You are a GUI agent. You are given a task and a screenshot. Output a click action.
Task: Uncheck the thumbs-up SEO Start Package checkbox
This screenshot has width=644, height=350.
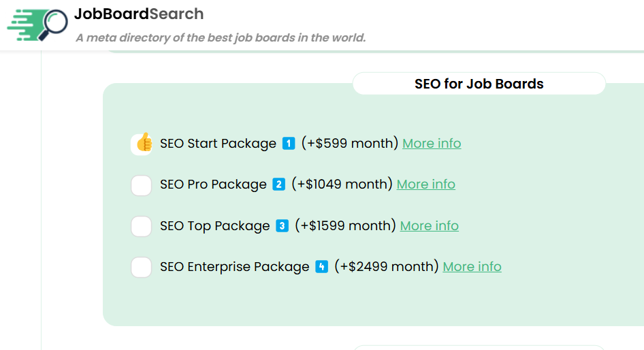tap(142, 144)
